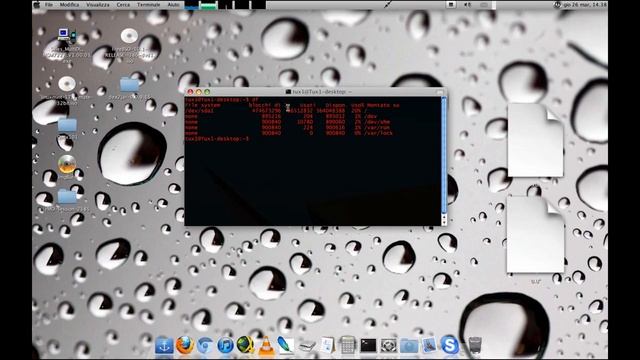640x360 pixels.
Task: Click the terminal prompt on last line
Action: pos(217,139)
